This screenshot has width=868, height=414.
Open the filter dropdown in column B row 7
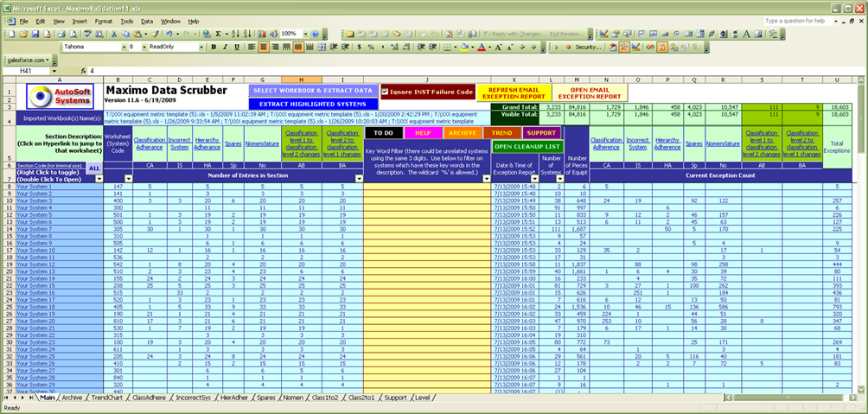(129, 178)
